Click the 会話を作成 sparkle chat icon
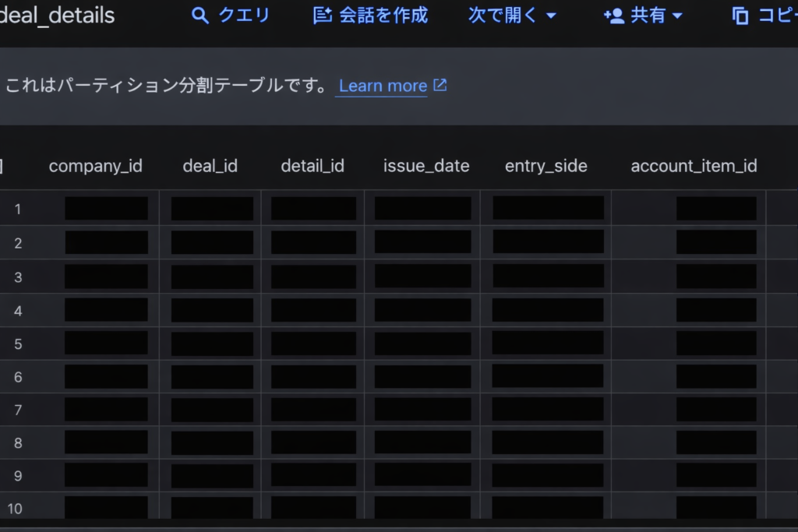This screenshot has width=798, height=532. (x=322, y=16)
